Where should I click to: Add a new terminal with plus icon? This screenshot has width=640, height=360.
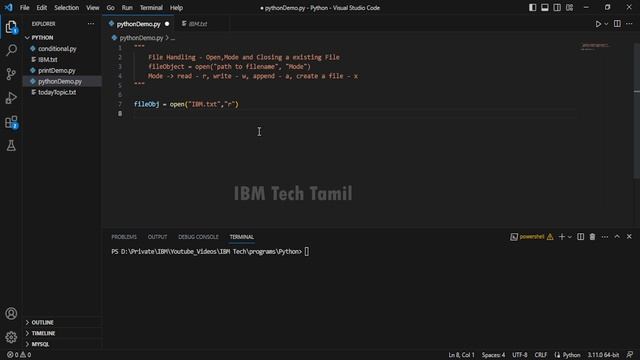pos(562,237)
